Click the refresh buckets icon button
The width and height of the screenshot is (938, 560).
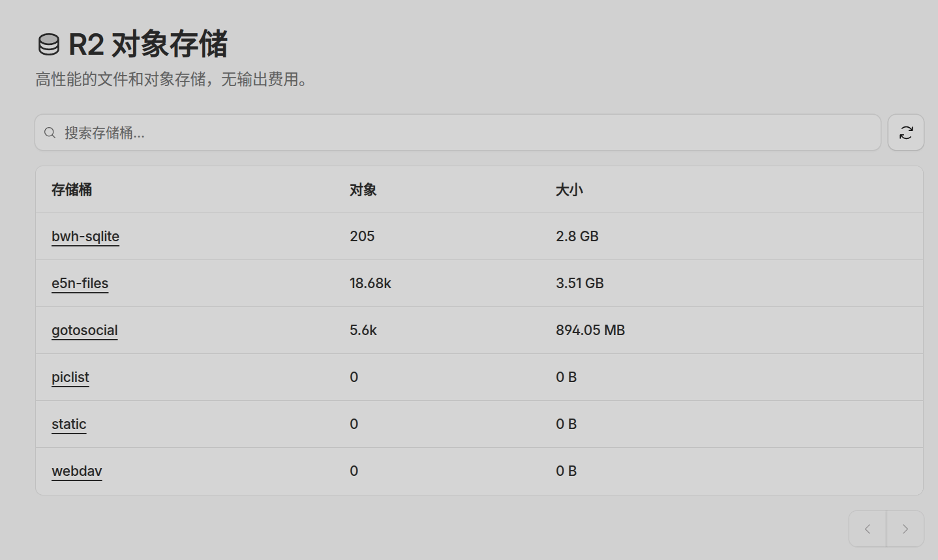(x=905, y=132)
